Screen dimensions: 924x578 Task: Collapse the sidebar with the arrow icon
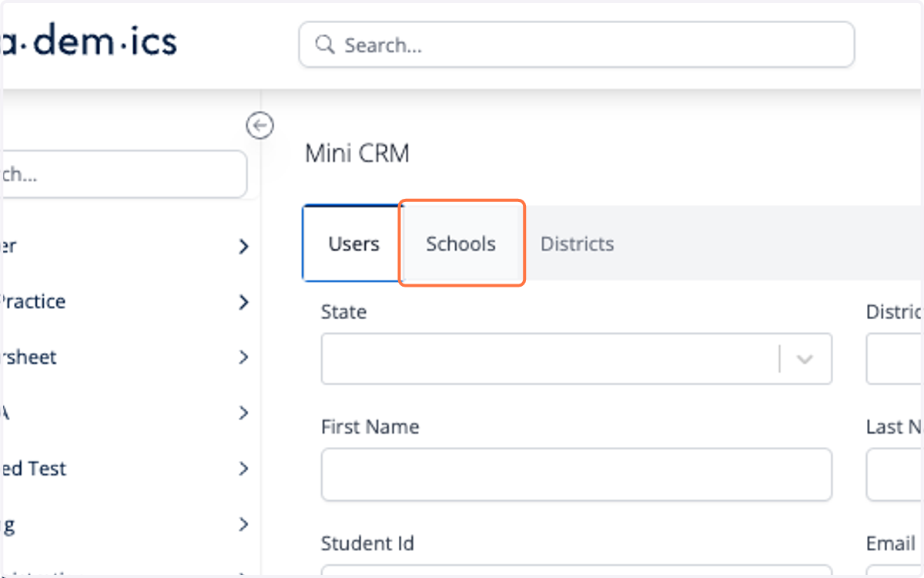pyautogui.click(x=260, y=125)
